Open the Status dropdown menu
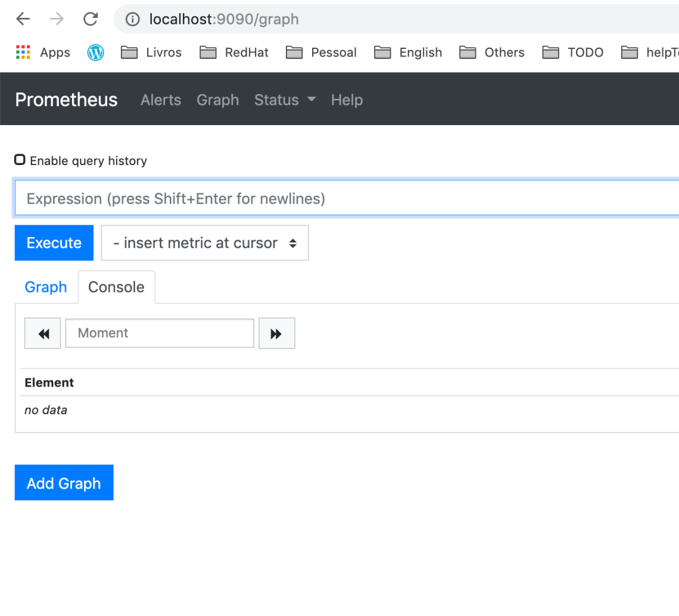The width and height of the screenshot is (679, 616). 285,100
